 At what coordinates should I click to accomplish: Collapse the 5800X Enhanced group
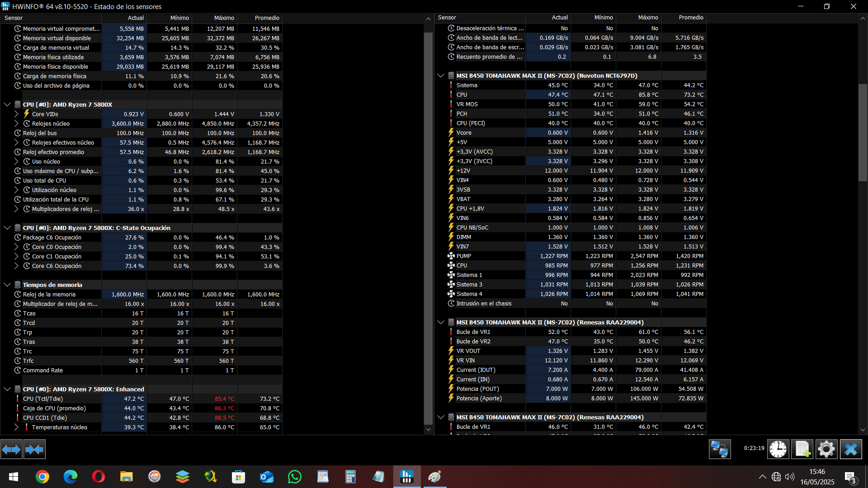[x=7, y=389]
